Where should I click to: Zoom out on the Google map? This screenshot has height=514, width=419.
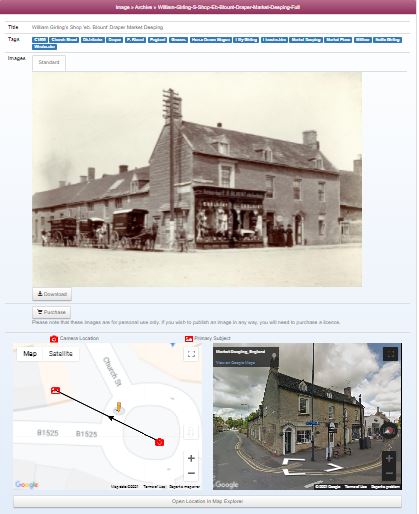[x=191, y=473]
